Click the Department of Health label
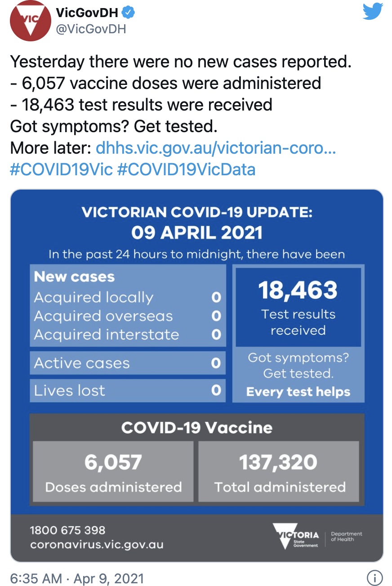392x586 pixels. pyautogui.click(x=346, y=537)
